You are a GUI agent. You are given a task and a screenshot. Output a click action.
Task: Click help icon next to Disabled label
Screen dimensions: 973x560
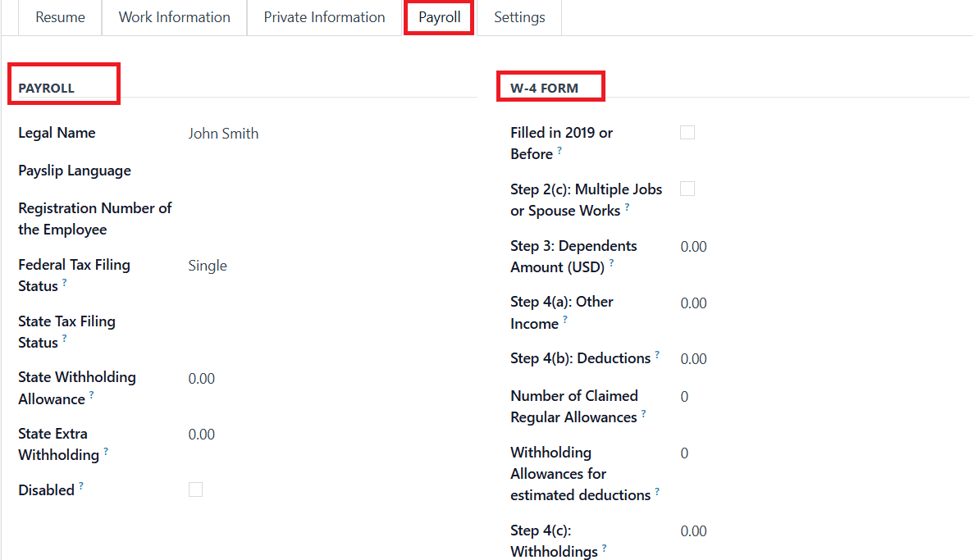coord(81,487)
